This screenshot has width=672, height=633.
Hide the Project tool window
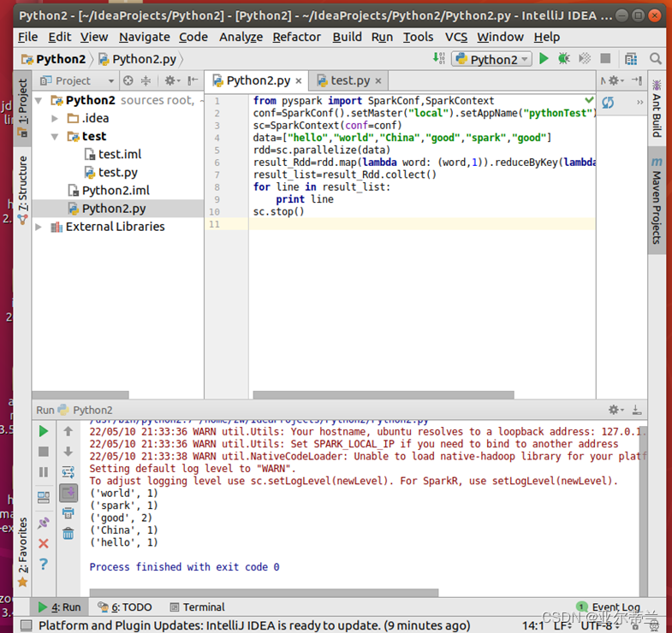[193, 80]
